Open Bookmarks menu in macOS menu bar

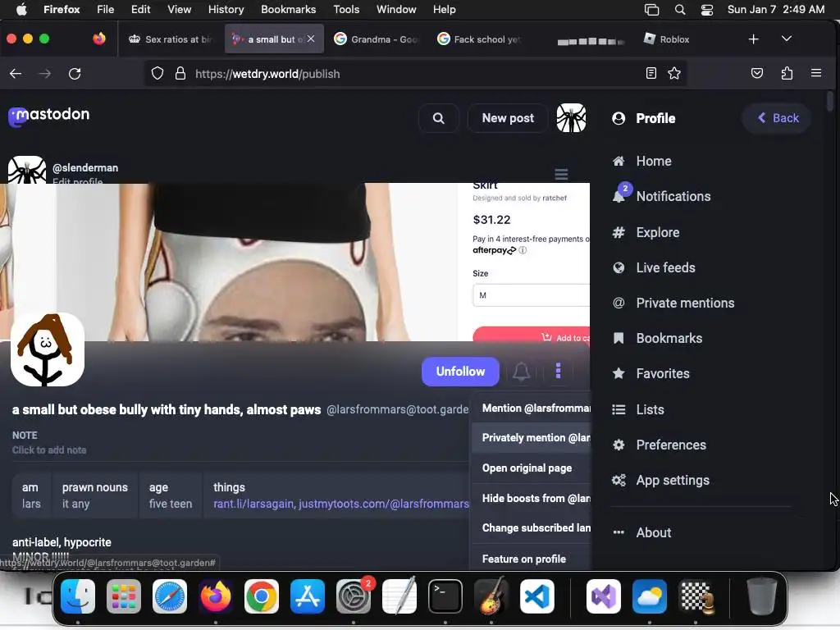click(x=288, y=10)
